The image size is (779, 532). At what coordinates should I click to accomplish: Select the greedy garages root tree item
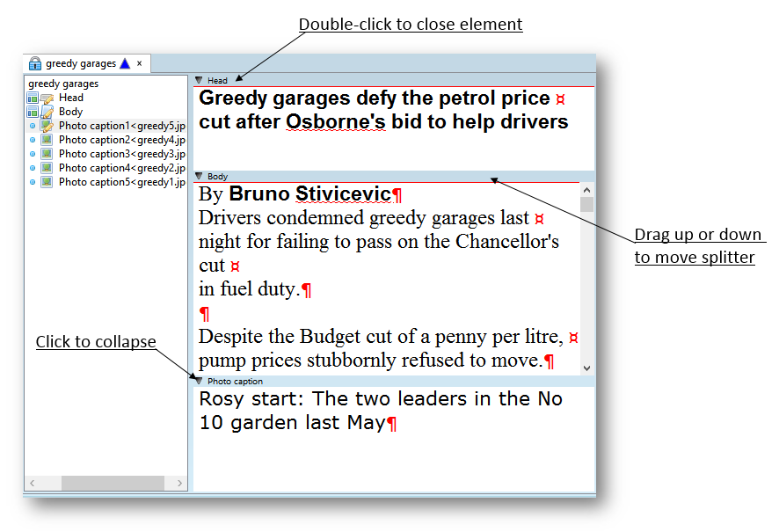tap(63, 84)
